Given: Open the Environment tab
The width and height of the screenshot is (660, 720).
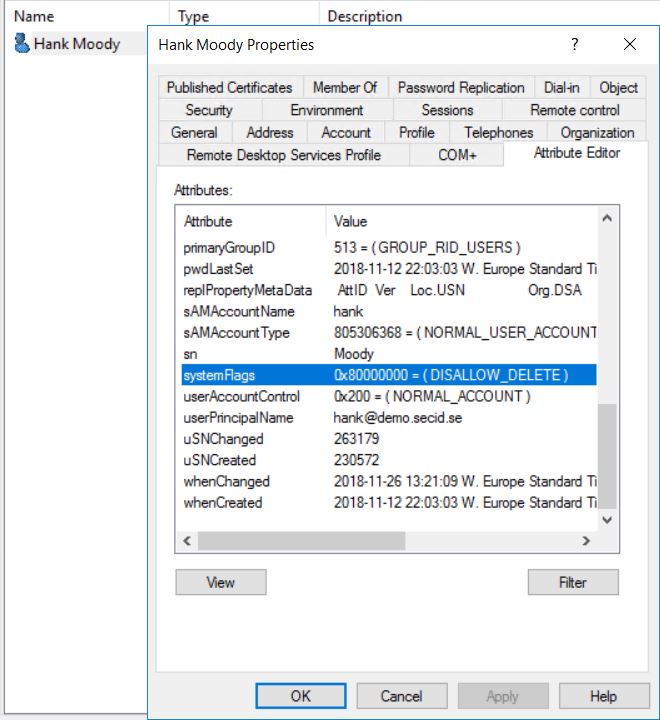Looking at the screenshot, I should (x=327, y=110).
